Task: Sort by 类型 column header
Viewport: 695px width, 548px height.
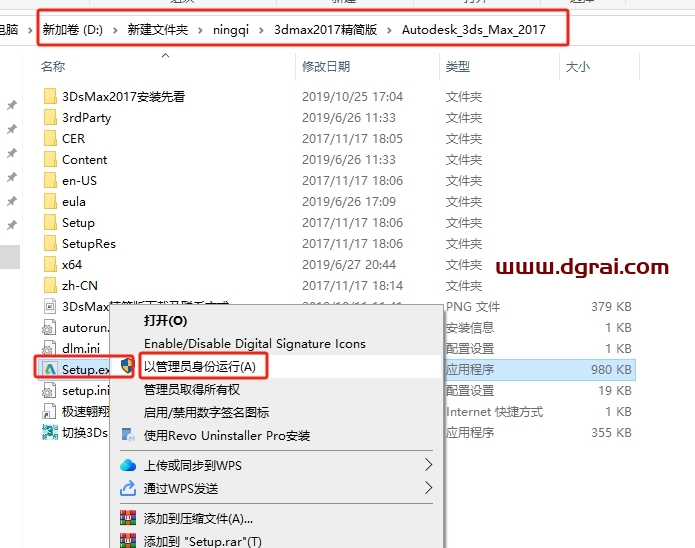Action: pyautogui.click(x=457, y=67)
